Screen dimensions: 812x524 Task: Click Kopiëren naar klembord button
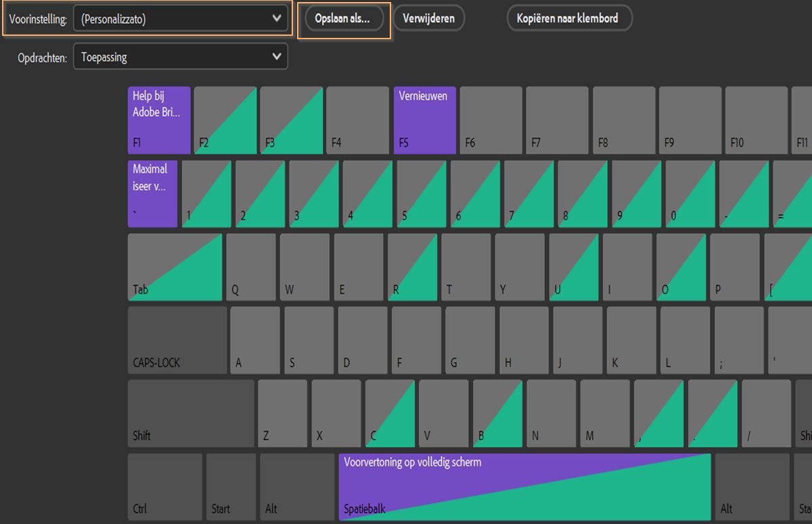(x=570, y=19)
